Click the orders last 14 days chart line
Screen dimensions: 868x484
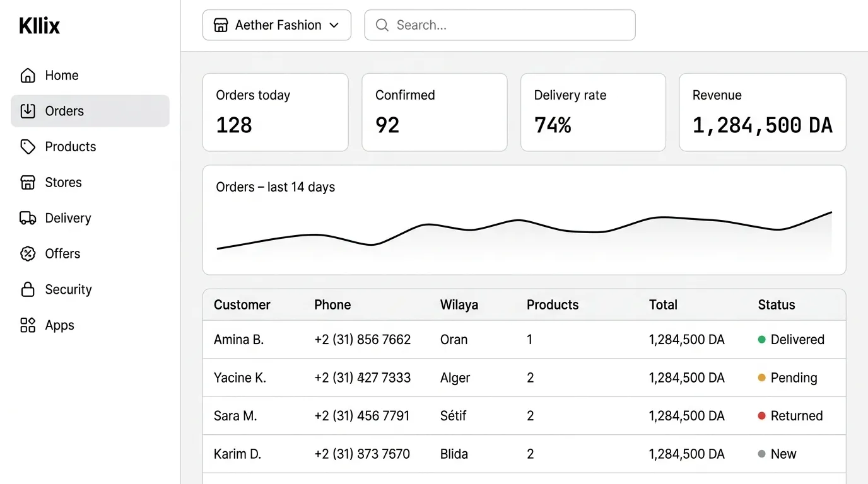pos(524,231)
